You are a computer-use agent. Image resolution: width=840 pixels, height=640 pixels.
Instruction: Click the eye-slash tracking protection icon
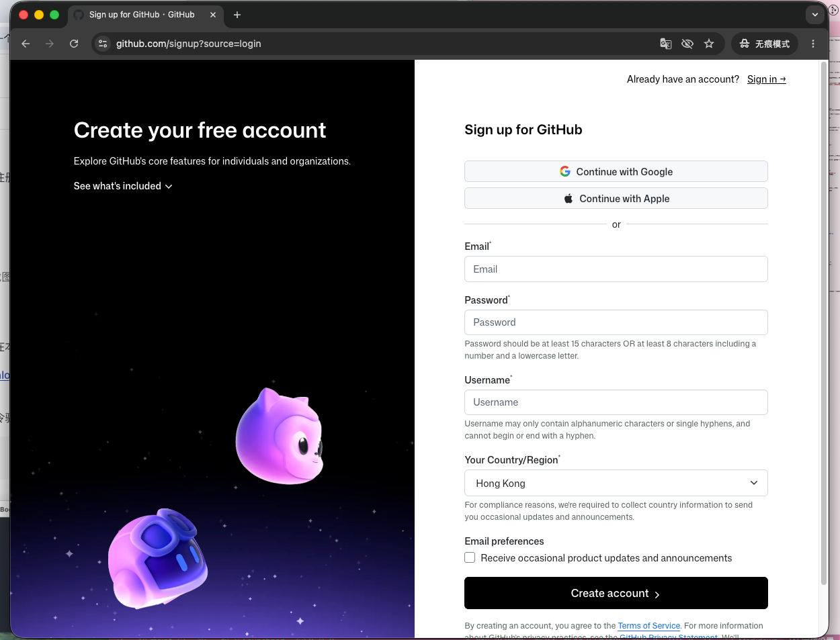687,44
